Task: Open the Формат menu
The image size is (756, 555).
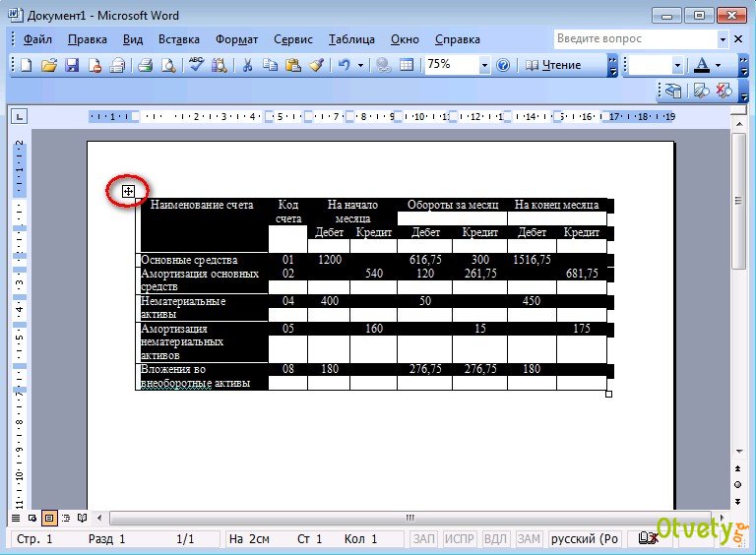Action: coord(236,39)
